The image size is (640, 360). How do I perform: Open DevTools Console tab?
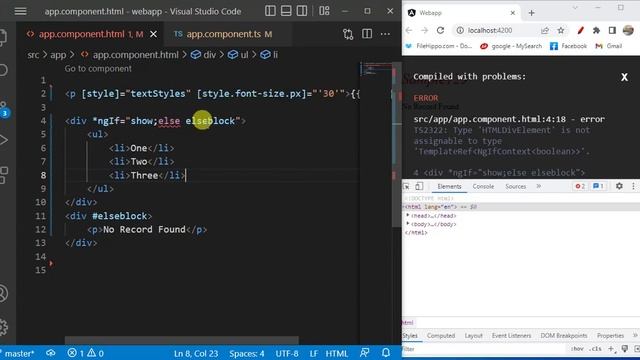[x=483, y=187]
